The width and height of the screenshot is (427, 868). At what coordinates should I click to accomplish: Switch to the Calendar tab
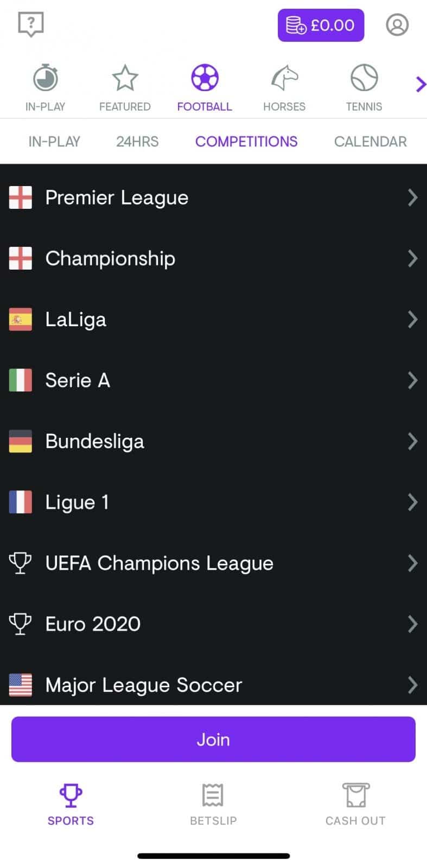tap(370, 142)
